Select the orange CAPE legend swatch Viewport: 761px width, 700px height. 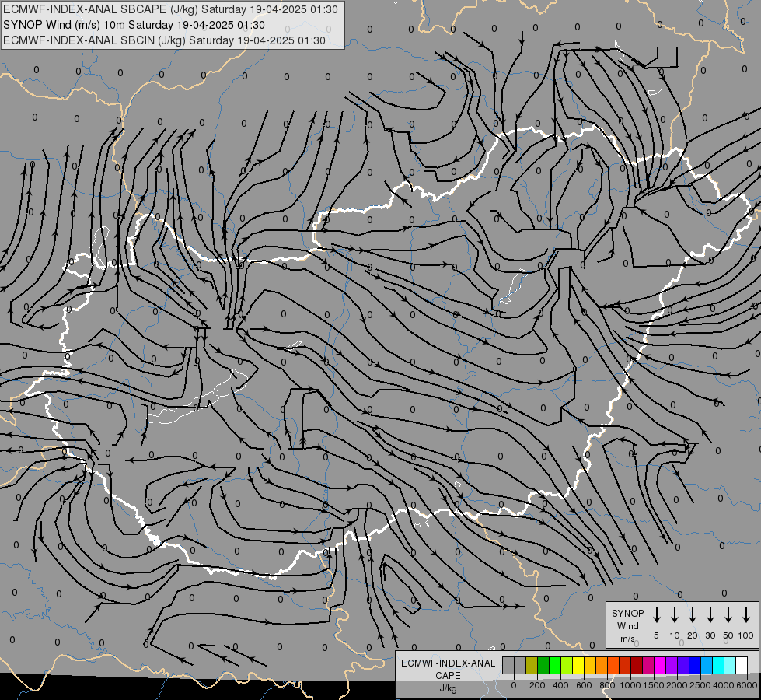(602, 665)
